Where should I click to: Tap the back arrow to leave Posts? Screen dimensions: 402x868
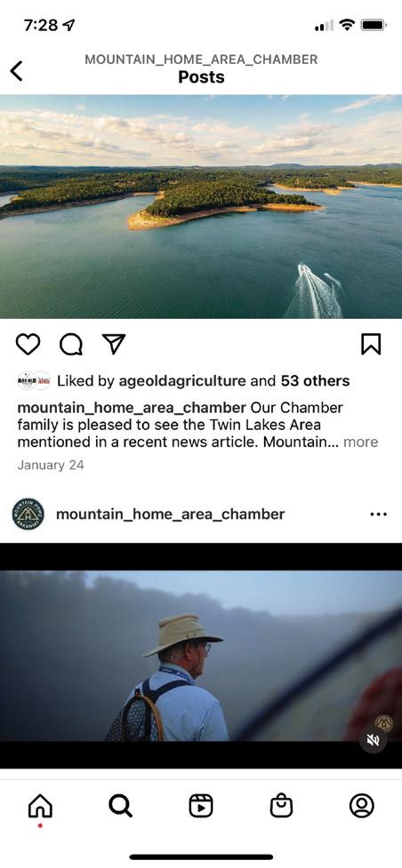point(17,71)
